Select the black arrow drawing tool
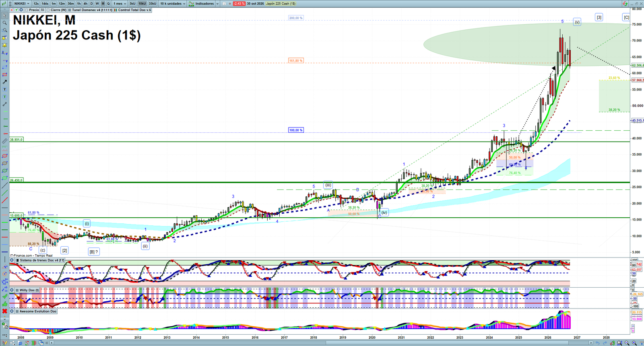The height and width of the screenshot is (346, 644). tap(5, 82)
